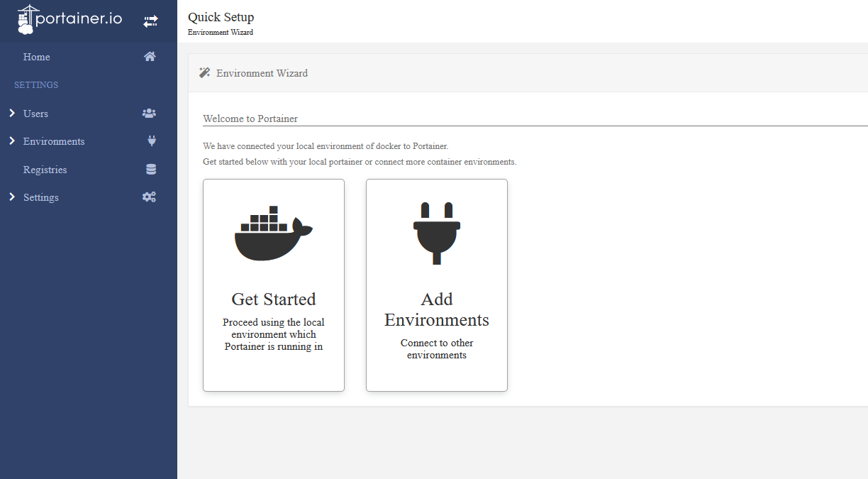Expand the Environments sidebar section
The image size is (868, 479).
(12, 141)
